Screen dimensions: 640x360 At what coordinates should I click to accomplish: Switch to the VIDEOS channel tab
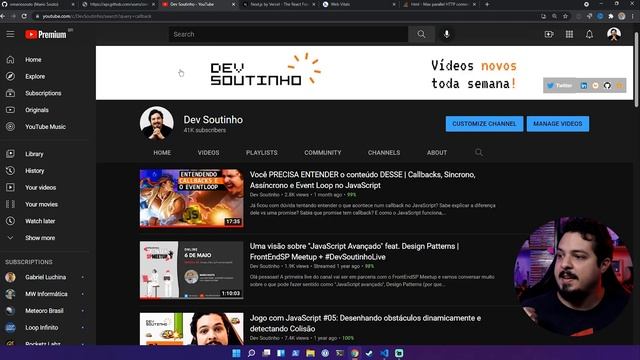pos(208,152)
